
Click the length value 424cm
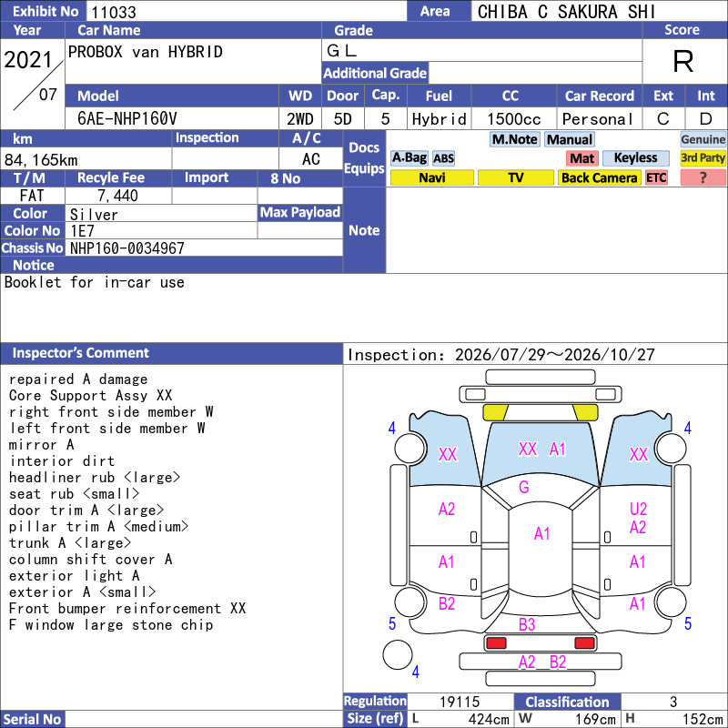[489, 719]
